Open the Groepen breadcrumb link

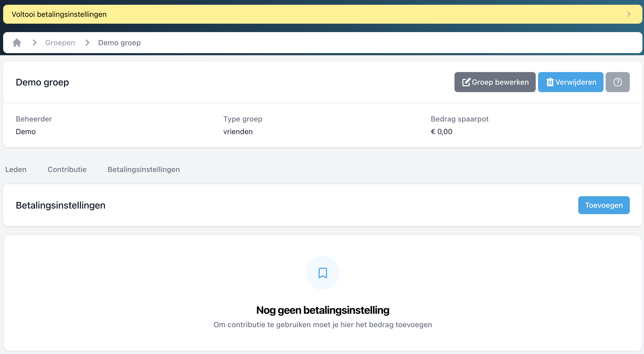click(60, 43)
